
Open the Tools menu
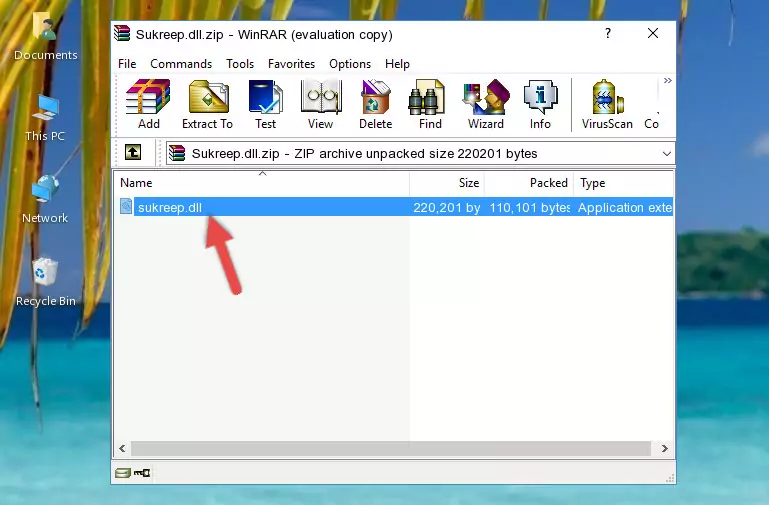[x=240, y=64]
